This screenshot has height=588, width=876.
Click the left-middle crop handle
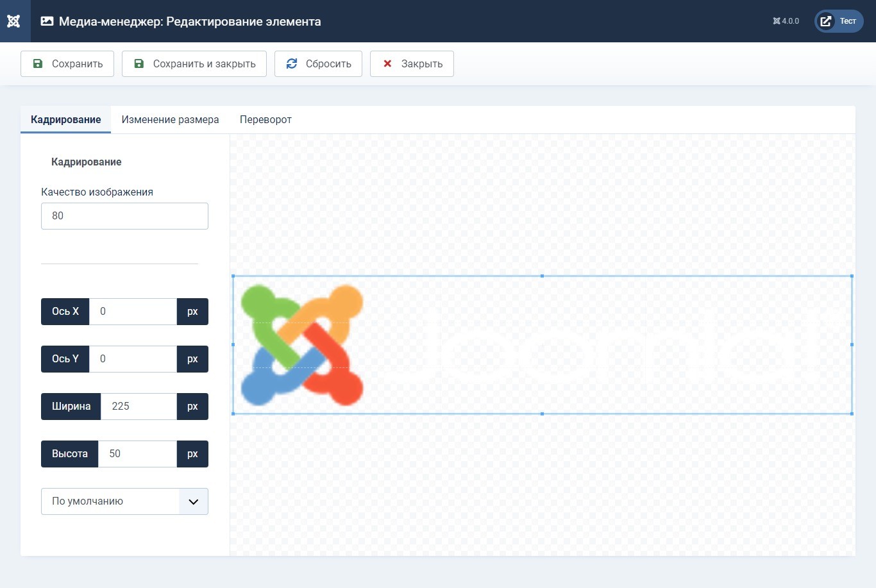pos(233,345)
